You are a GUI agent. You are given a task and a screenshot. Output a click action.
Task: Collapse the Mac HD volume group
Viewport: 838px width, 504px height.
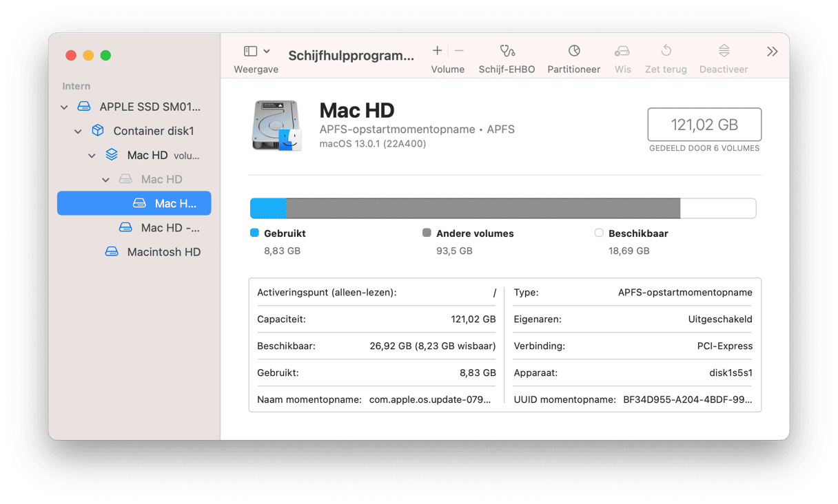tap(92, 156)
